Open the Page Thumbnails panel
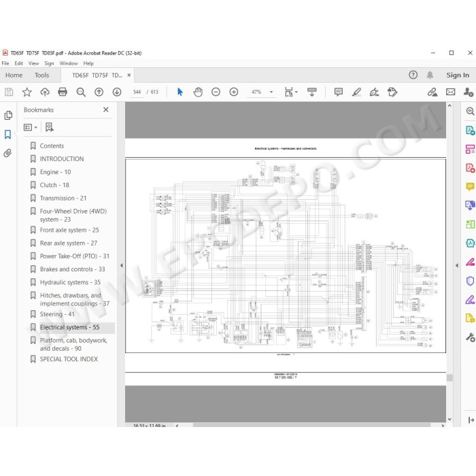This screenshot has width=476, height=476. 8,116
